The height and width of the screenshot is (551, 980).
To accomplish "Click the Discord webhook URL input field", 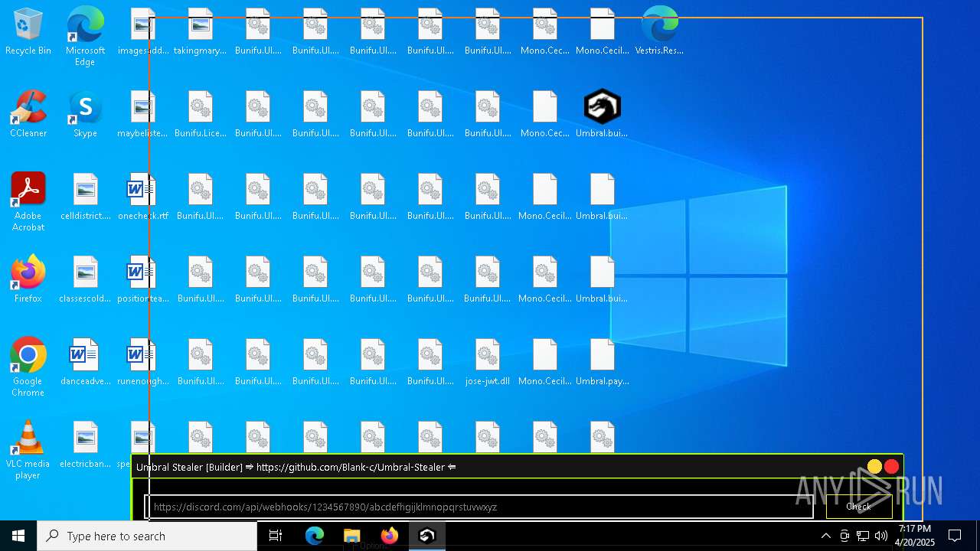I will [x=479, y=507].
